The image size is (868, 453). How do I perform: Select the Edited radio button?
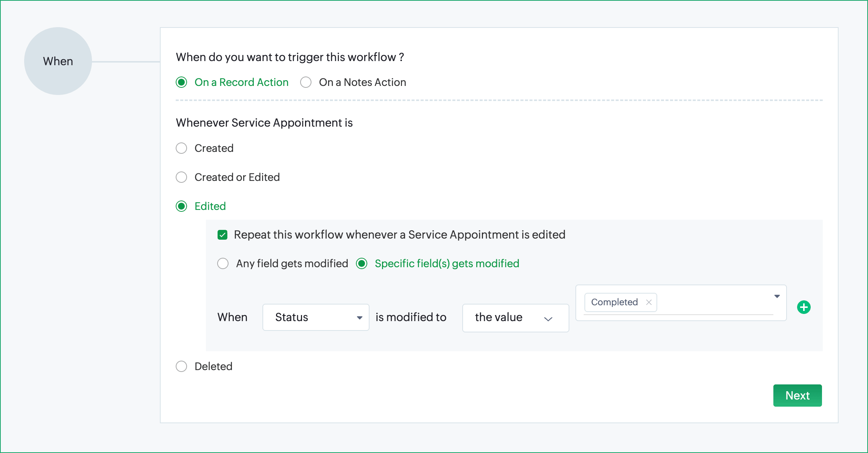[181, 206]
